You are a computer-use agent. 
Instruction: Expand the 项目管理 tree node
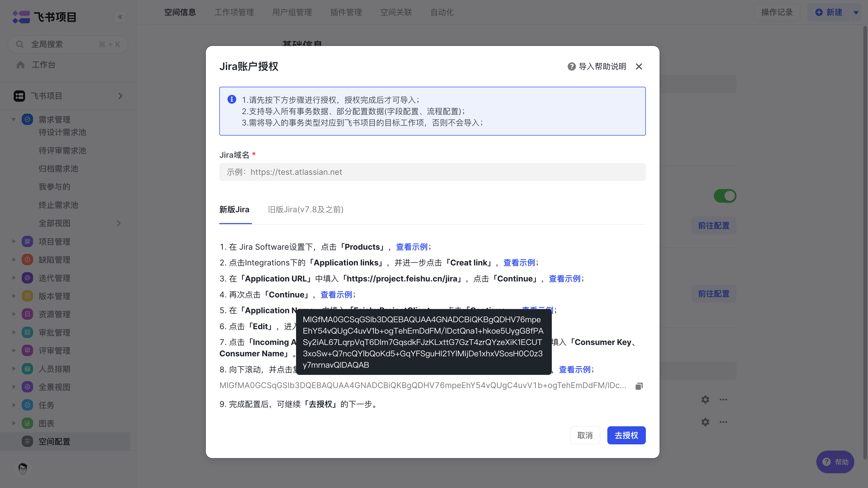[x=13, y=241]
